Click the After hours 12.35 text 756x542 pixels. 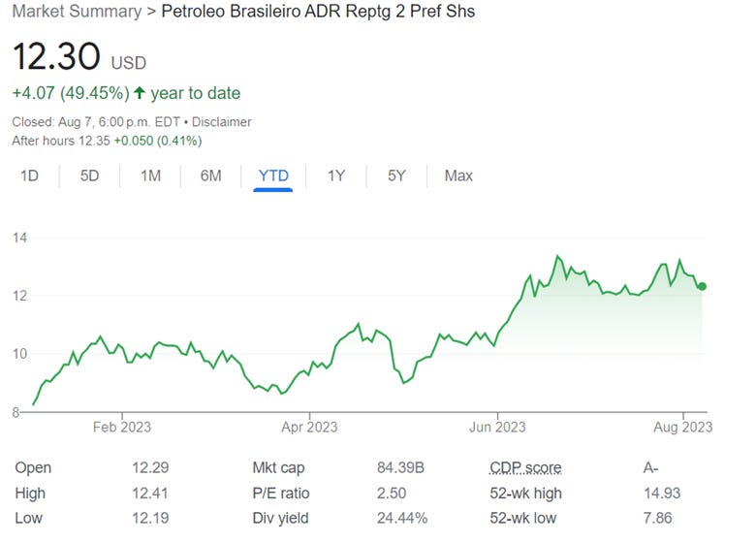click(61, 141)
